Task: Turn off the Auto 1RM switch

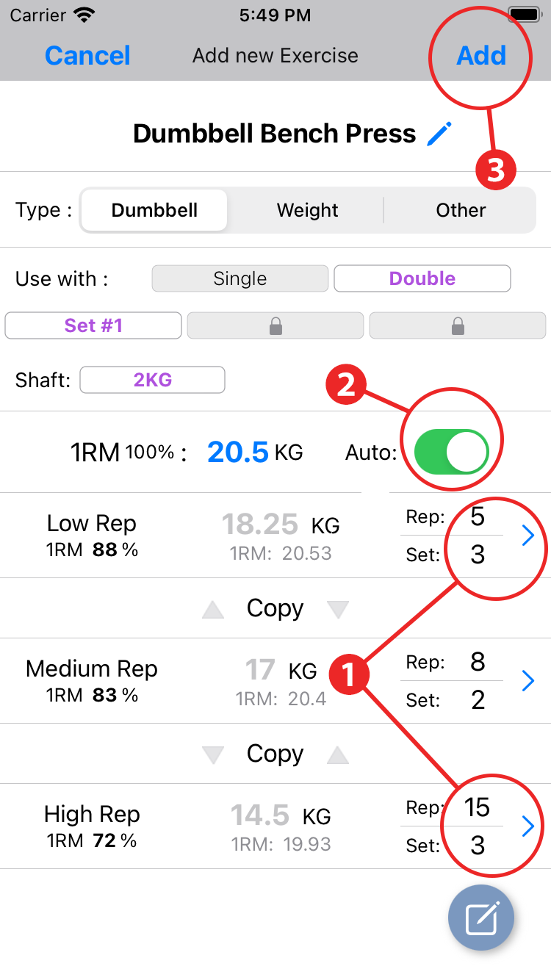Action: point(451,452)
